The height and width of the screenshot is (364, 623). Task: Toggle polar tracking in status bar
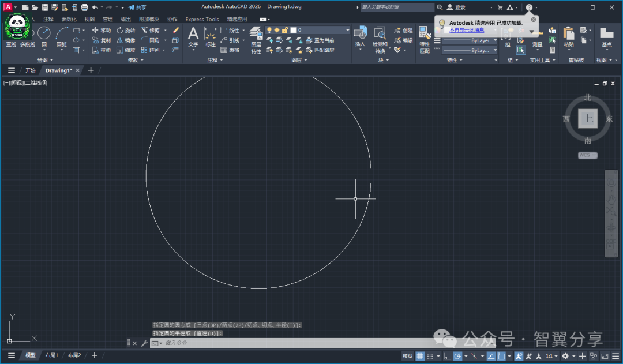[x=457, y=356]
